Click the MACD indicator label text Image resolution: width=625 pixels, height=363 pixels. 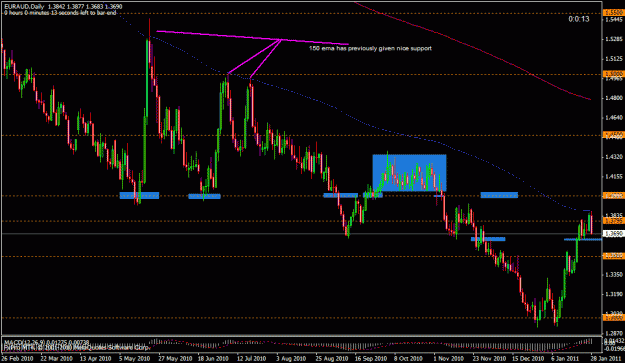[x=46, y=342]
